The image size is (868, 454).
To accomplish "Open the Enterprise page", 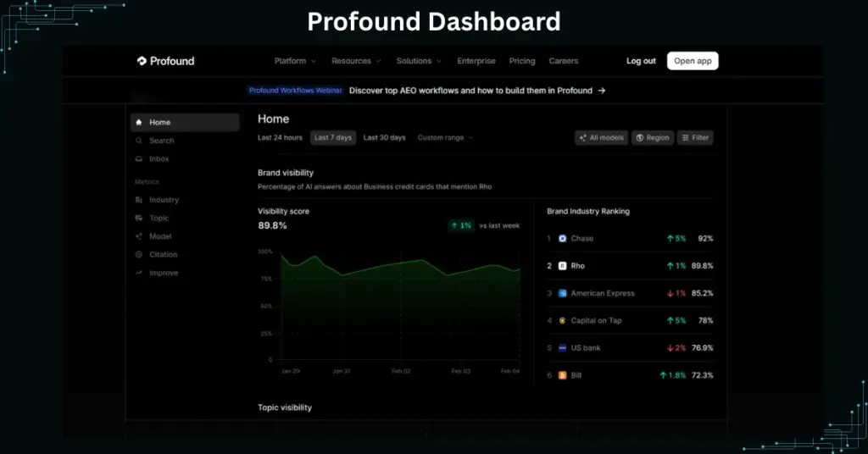I will coord(476,61).
